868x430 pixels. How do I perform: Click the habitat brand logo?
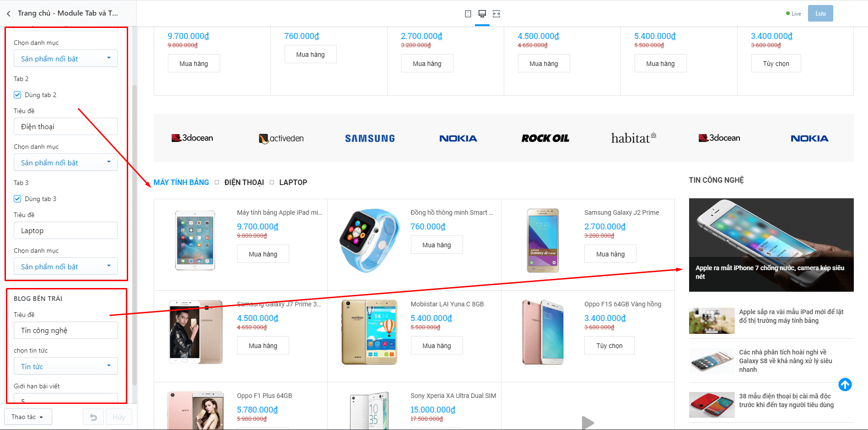pyautogui.click(x=634, y=138)
